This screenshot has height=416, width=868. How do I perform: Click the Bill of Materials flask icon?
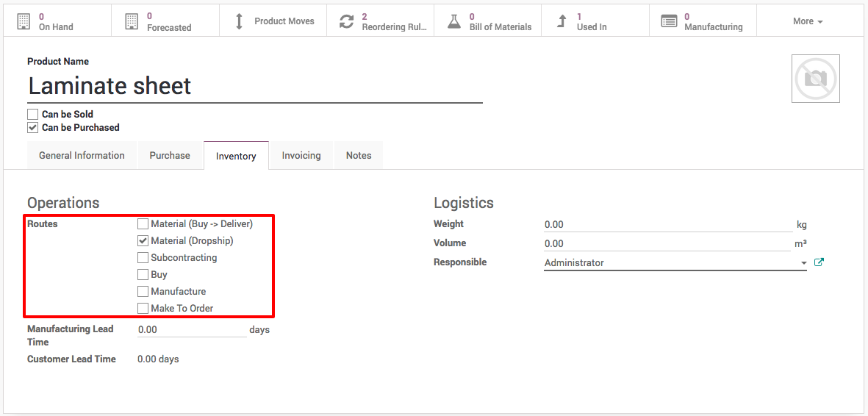pyautogui.click(x=454, y=21)
